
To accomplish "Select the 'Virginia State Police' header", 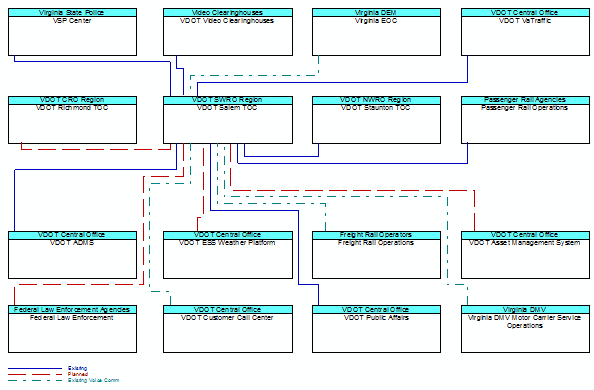I will 72,13.
